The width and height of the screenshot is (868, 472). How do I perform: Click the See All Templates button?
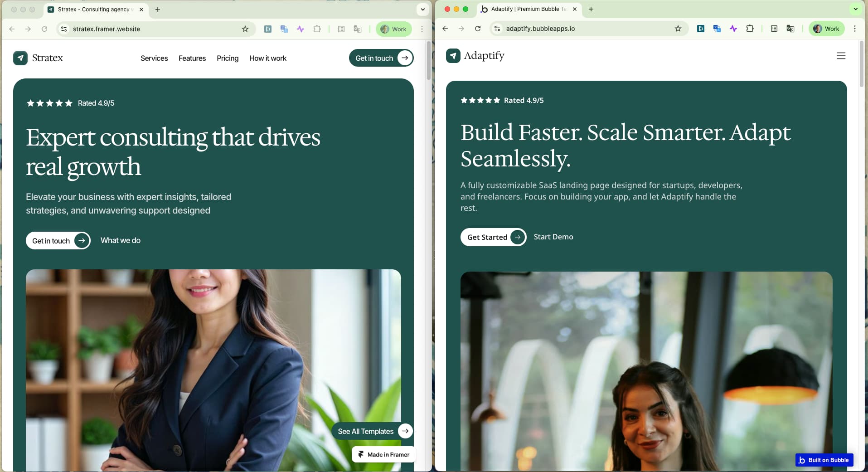373,431
